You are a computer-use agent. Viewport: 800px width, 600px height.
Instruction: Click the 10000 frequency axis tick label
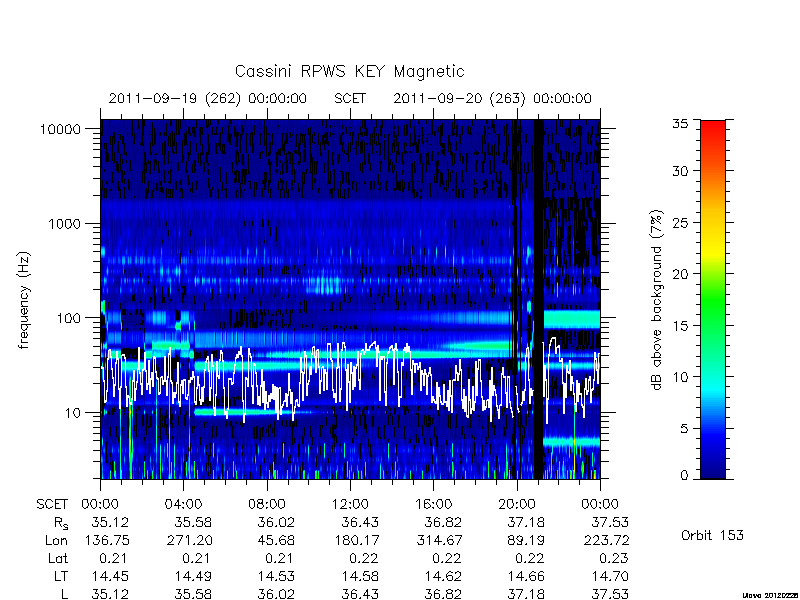point(60,129)
